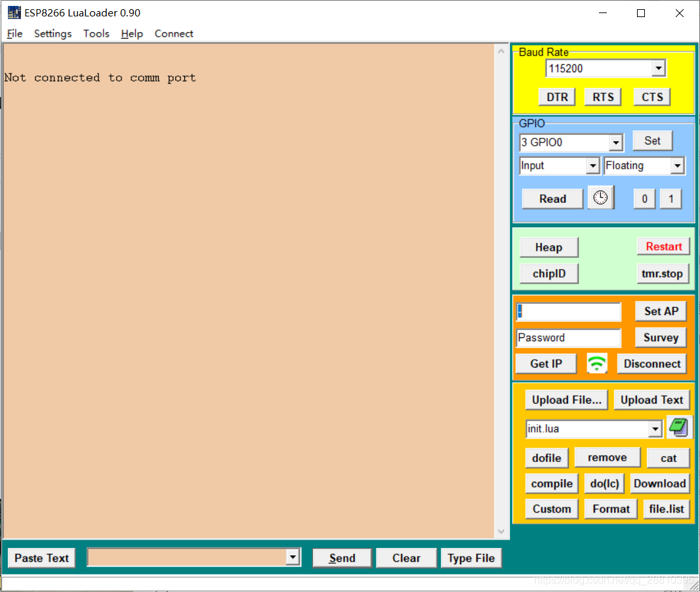Toggle the CTS signal
Screen dimensions: 700x592
click(x=651, y=96)
